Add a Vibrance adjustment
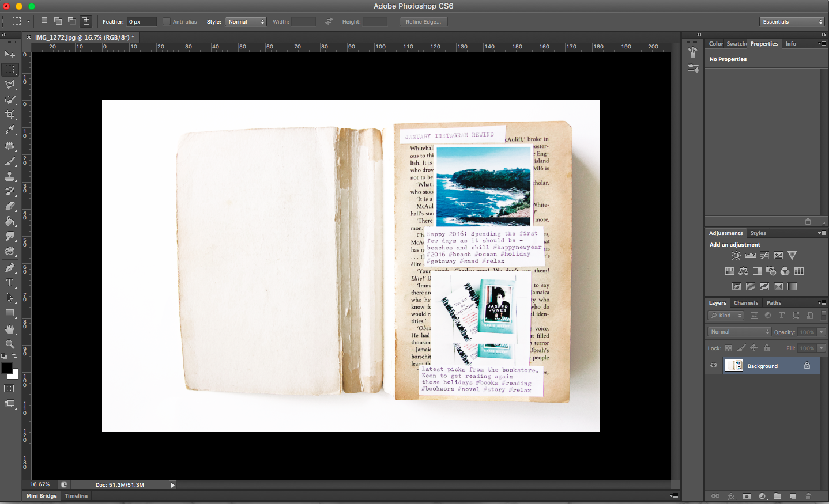 click(x=792, y=256)
